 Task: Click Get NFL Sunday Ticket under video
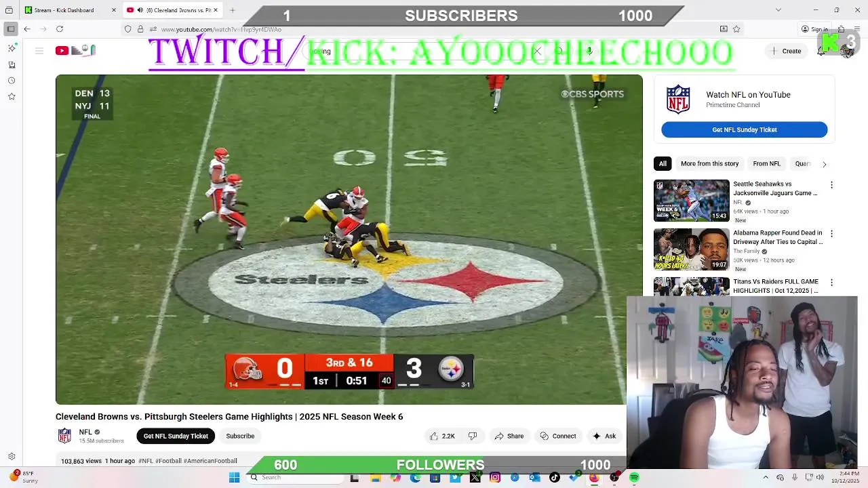tap(176, 436)
